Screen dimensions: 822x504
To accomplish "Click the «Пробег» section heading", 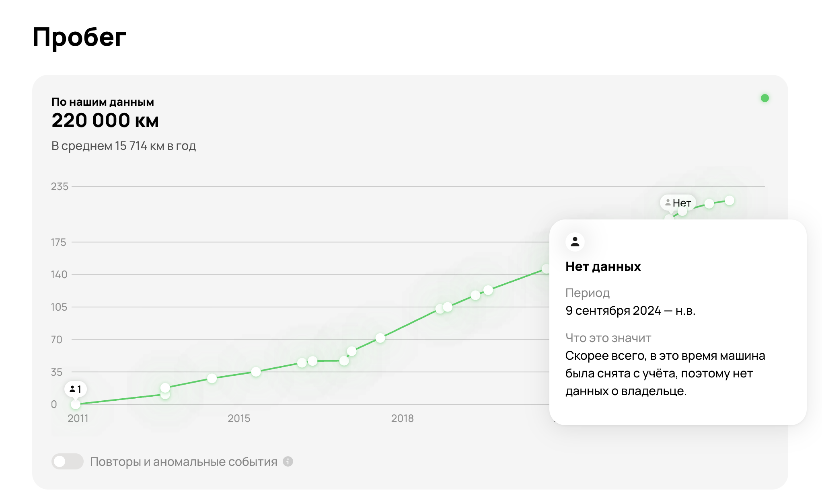I will [x=79, y=37].
